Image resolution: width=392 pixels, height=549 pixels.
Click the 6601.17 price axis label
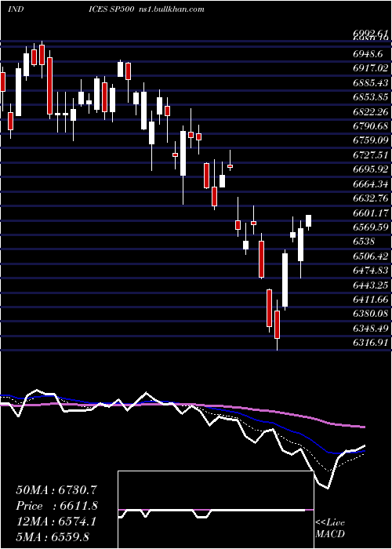(371, 214)
